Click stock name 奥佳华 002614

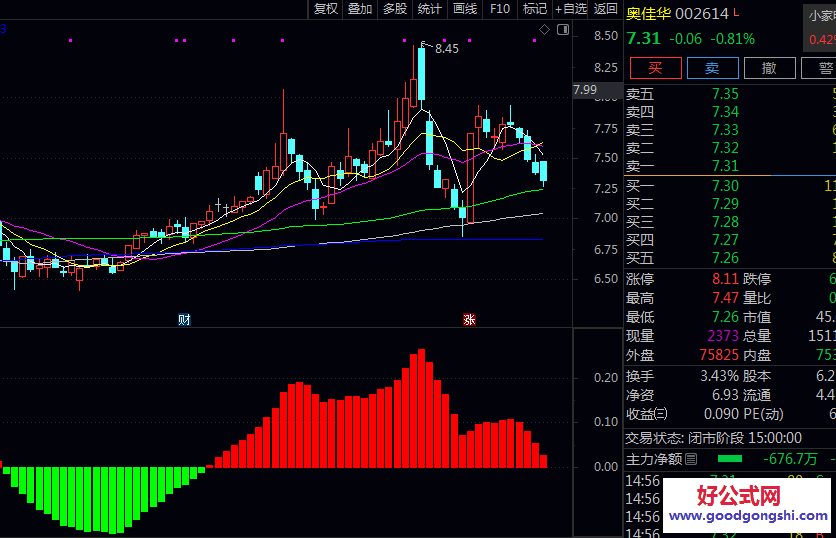(677, 14)
